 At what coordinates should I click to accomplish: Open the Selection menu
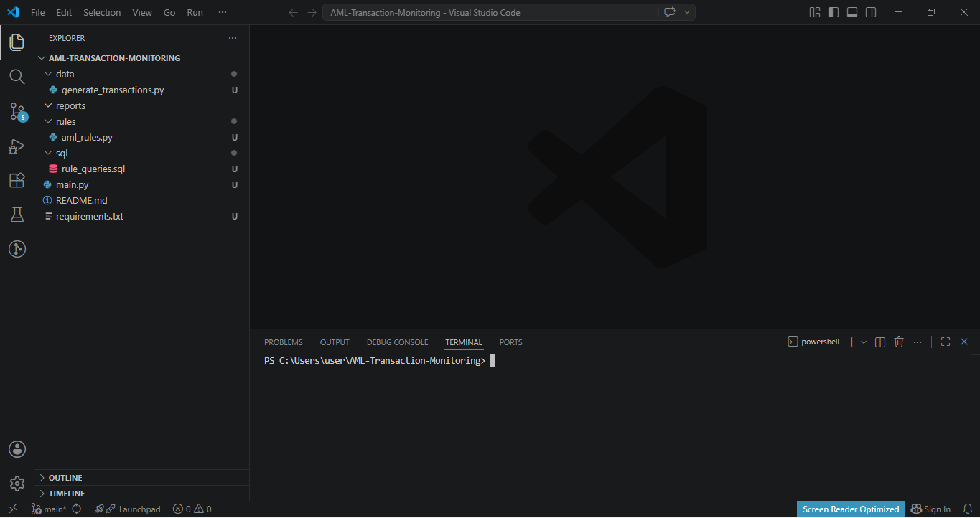click(x=102, y=12)
